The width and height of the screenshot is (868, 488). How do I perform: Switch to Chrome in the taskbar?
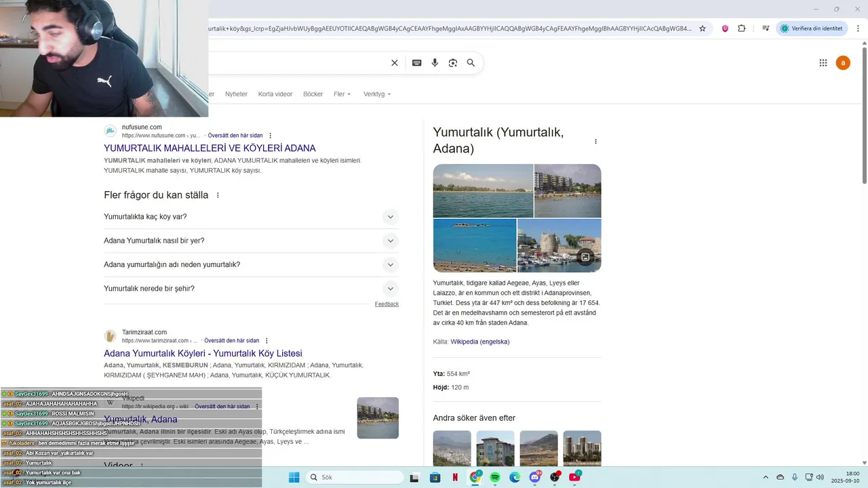coord(475,477)
